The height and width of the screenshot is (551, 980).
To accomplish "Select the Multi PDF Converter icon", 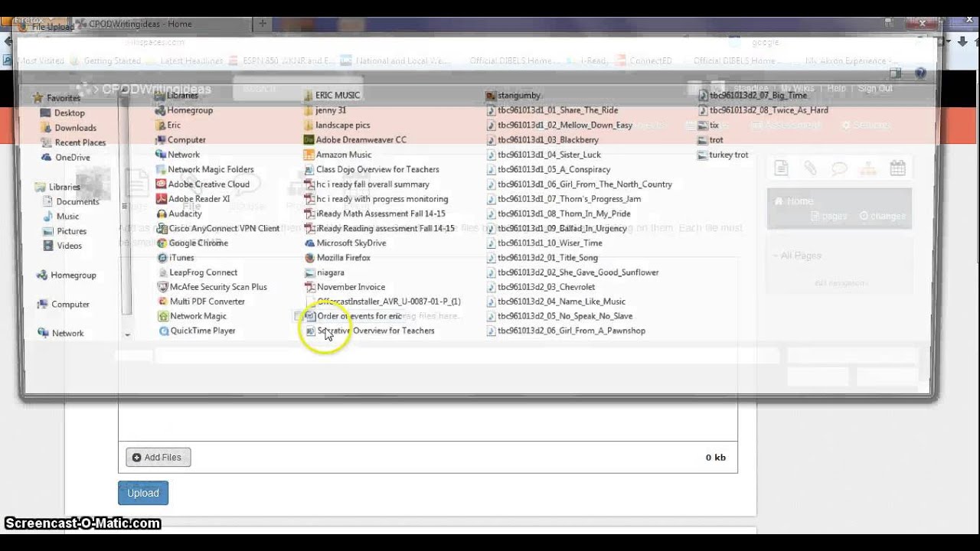I will coord(201,302).
